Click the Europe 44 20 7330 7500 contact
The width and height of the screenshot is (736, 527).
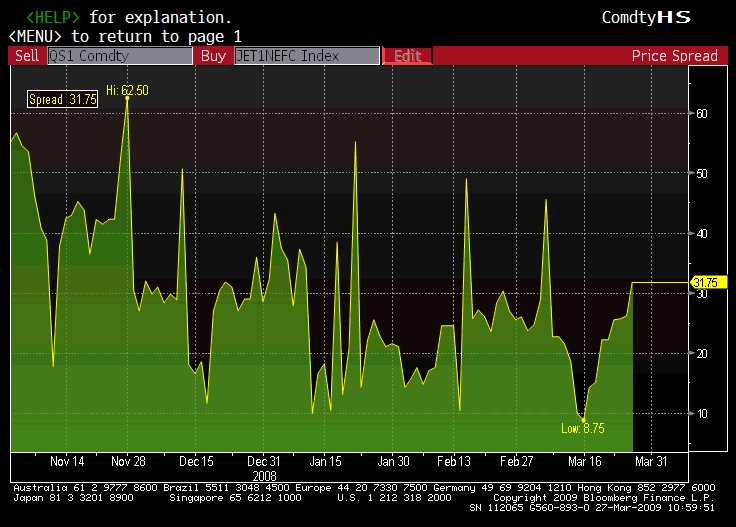coord(361,488)
